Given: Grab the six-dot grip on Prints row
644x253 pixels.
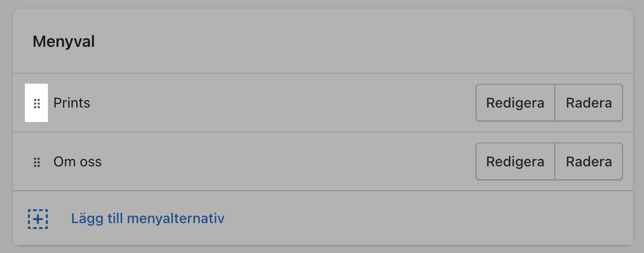Looking at the screenshot, I should point(36,103).
